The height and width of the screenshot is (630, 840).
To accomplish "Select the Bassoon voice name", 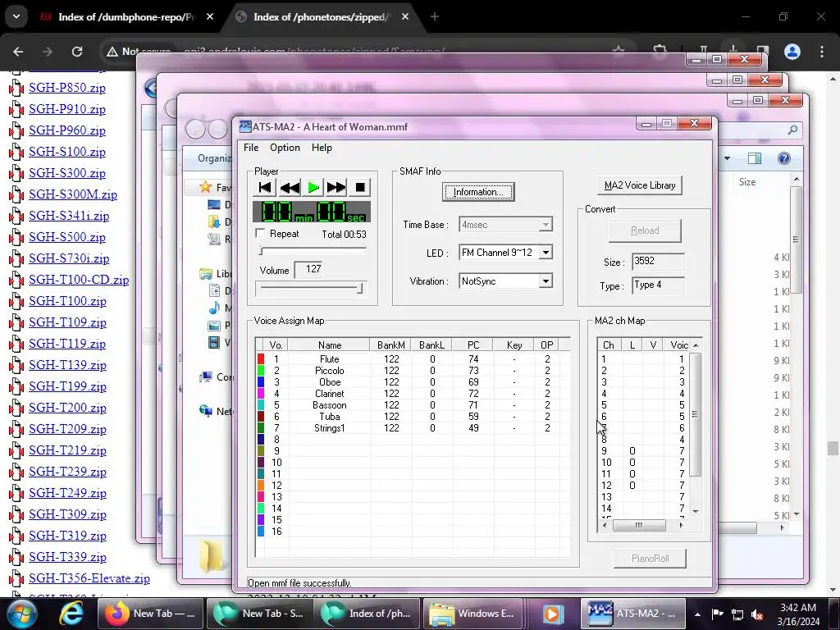I will (330, 405).
